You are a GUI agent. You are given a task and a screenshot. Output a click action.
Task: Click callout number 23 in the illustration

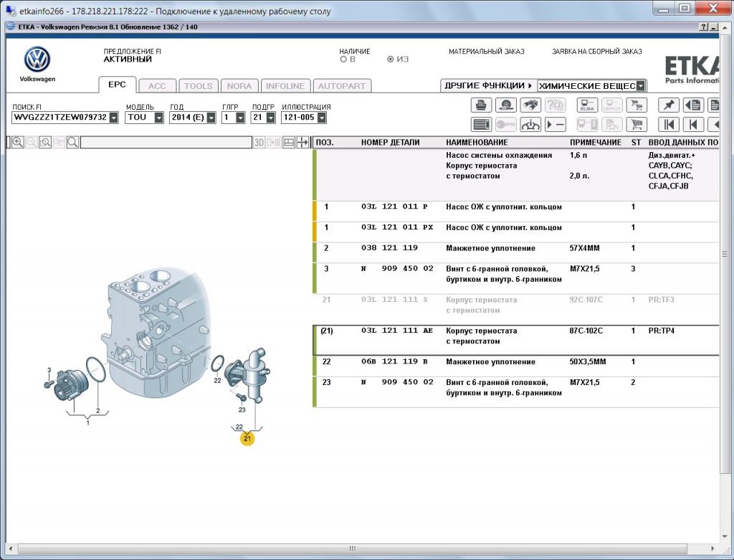pyautogui.click(x=242, y=409)
